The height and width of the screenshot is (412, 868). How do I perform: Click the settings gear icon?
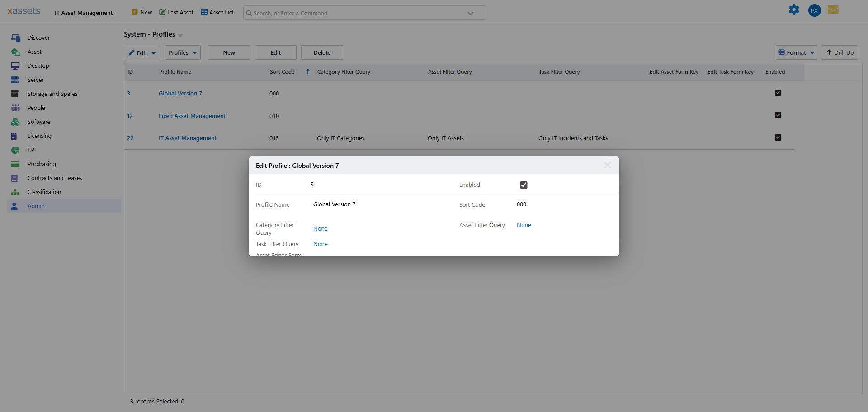(x=794, y=9)
